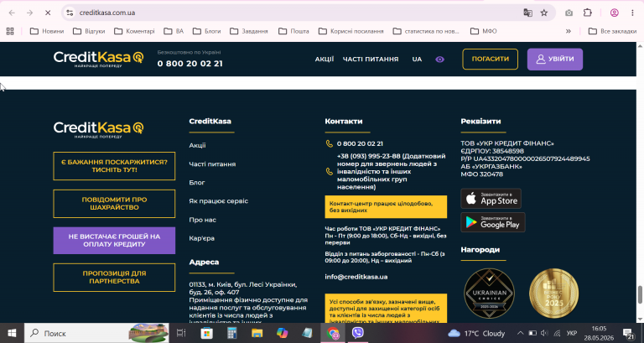The width and height of the screenshot is (644, 343).
Task: Open the File Explorer taskbar icon
Action: (257, 333)
